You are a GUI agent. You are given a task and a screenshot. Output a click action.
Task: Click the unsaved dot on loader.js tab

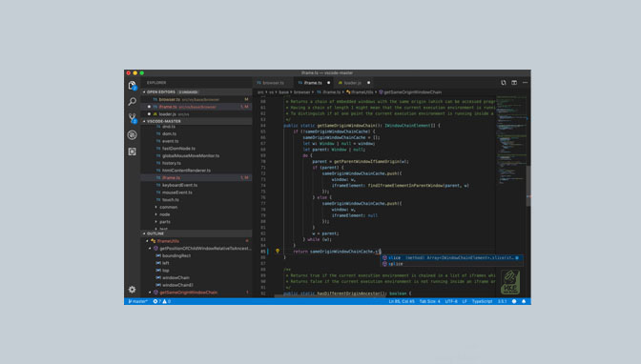click(x=368, y=83)
